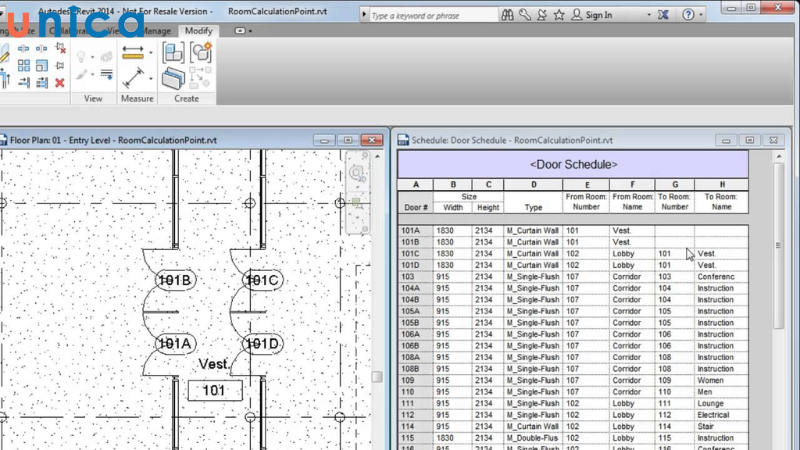Click the Door Schedule vertical scrollbar

pyautogui.click(x=779, y=247)
